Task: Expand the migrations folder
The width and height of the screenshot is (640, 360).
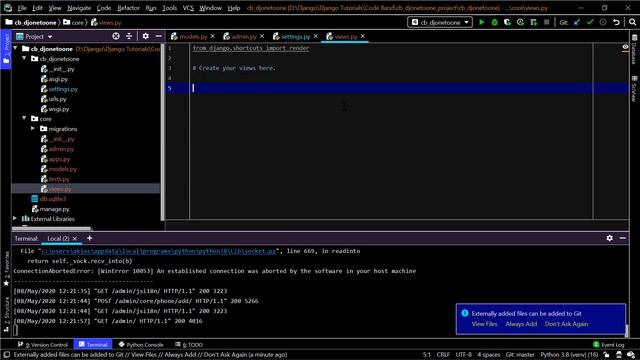Action: click(x=33, y=129)
